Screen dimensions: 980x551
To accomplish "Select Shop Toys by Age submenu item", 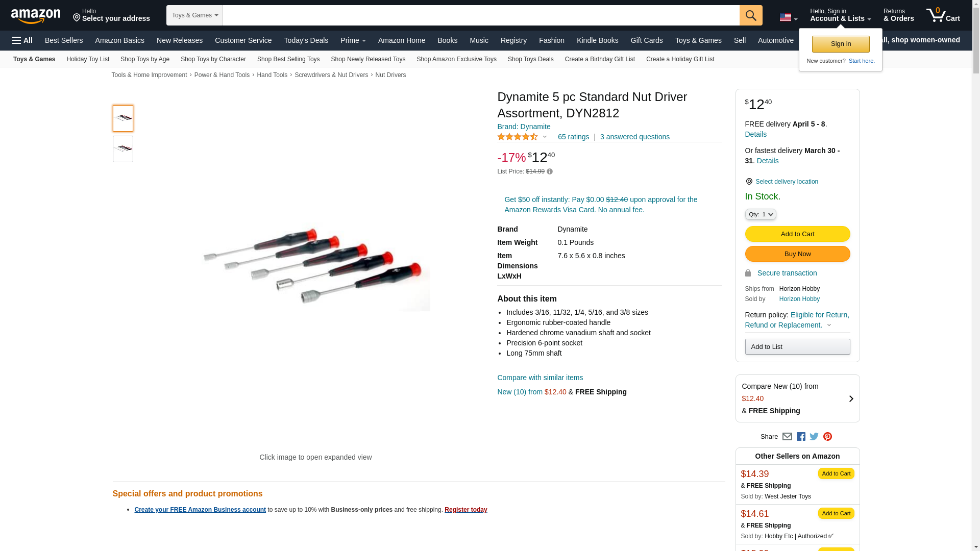I will [145, 59].
